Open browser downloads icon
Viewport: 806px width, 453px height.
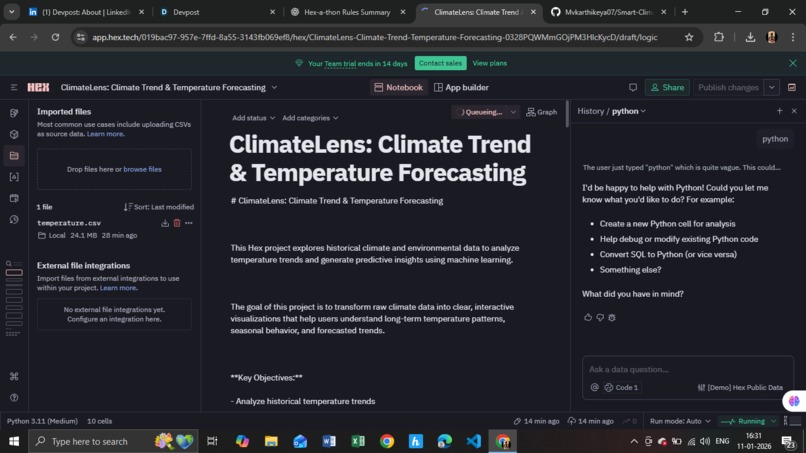tap(750, 37)
